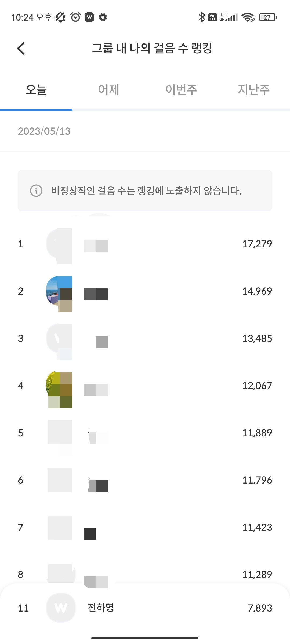Tap the Bluetooth status bar icon

pyautogui.click(x=202, y=17)
